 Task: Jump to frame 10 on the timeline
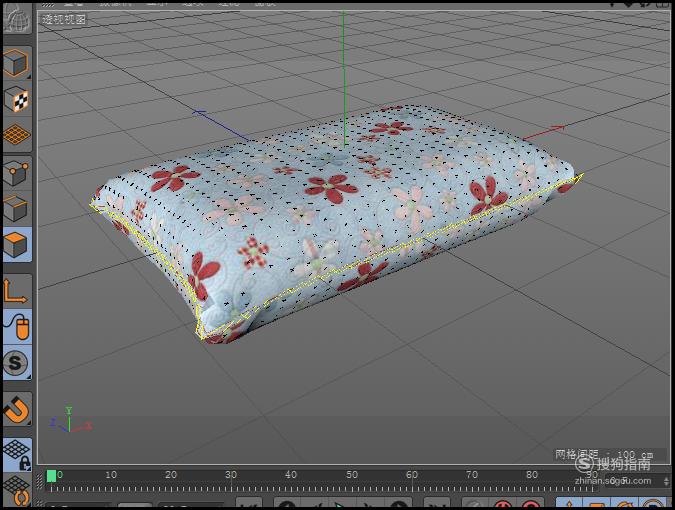point(111,475)
